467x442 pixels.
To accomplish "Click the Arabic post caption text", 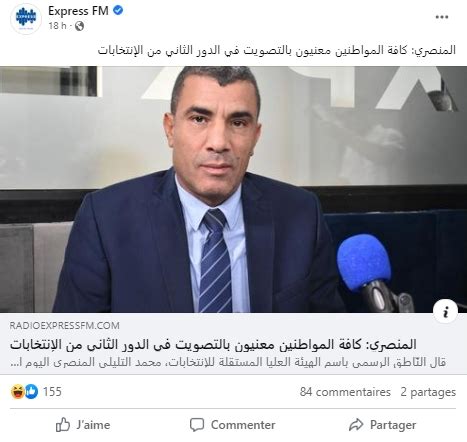I will [277, 50].
